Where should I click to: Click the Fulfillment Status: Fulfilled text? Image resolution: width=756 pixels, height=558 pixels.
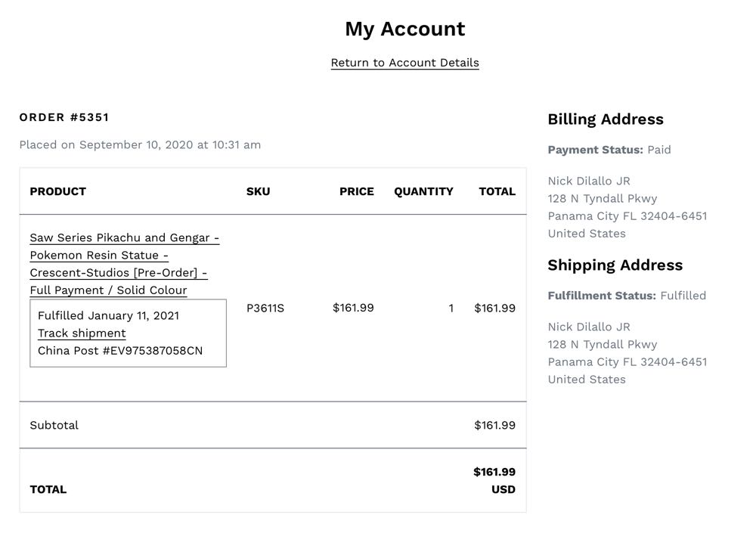point(626,296)
